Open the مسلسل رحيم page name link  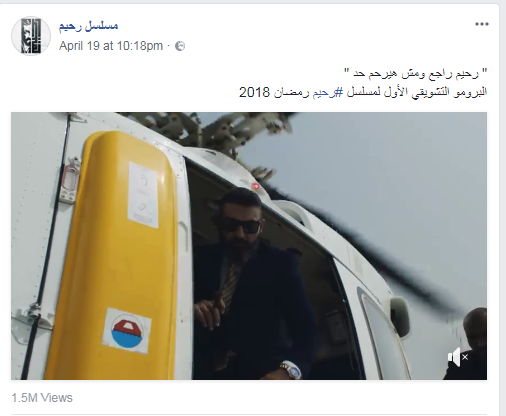pos(88,26)
